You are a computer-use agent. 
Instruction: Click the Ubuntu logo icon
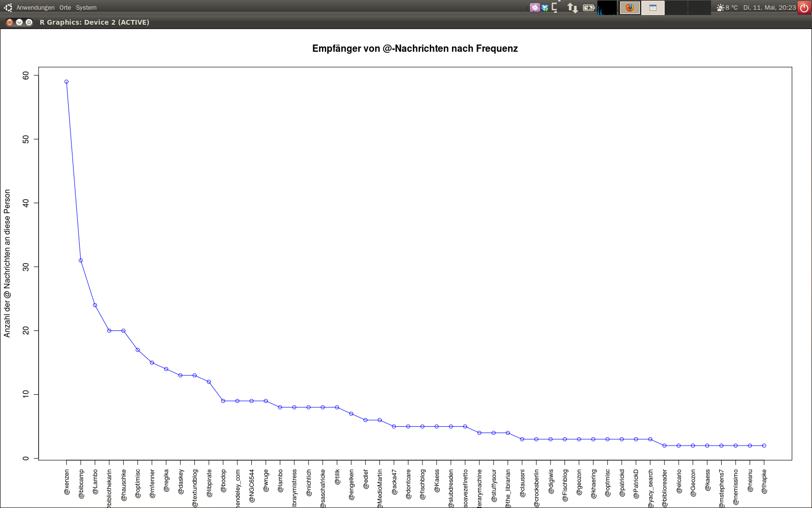pos(8,8)
